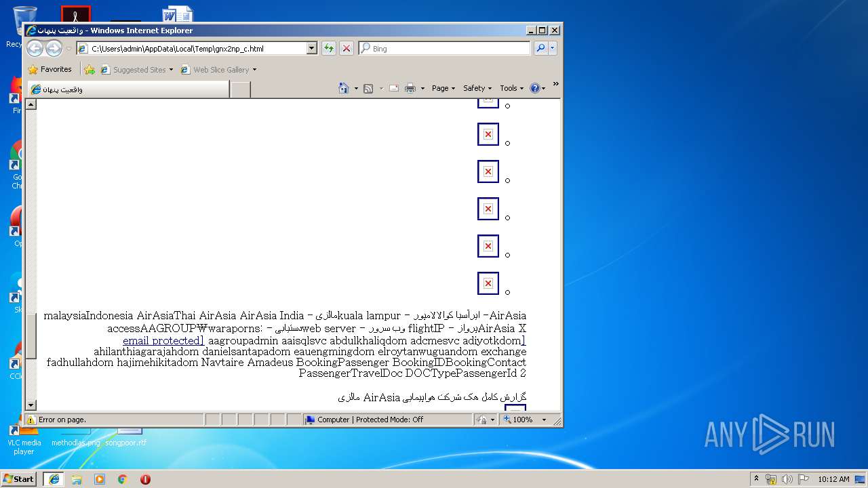The height and width of the screenshot is (488, 868).
Task: Show hidden system tray icons arrow
Action: point(756,479)
